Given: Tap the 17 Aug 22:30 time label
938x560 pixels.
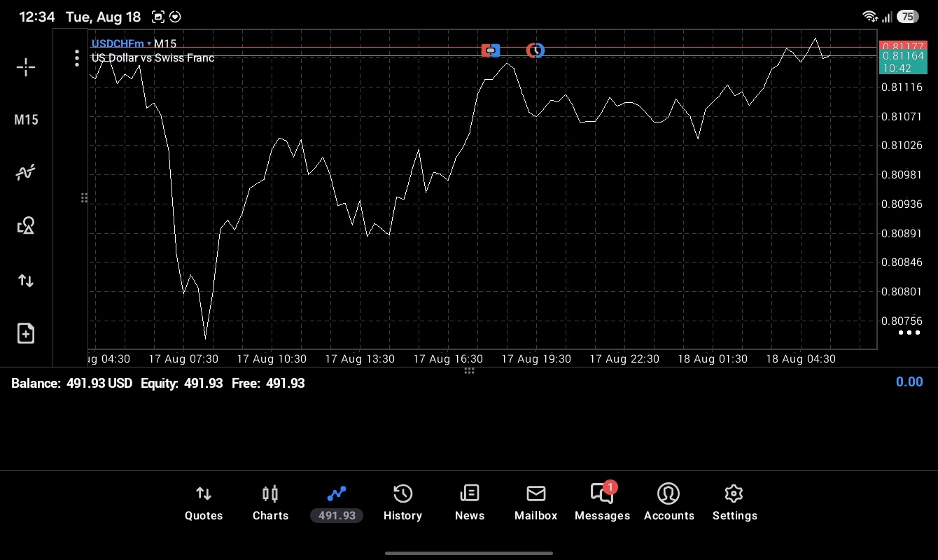Looking at the screenshot, I should (624, 358).
